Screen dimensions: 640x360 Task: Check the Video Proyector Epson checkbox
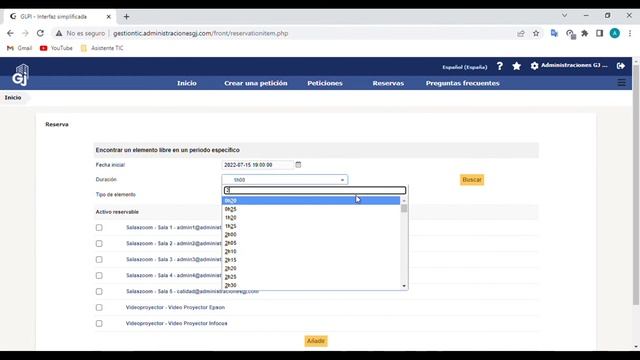tap(99, 307)
